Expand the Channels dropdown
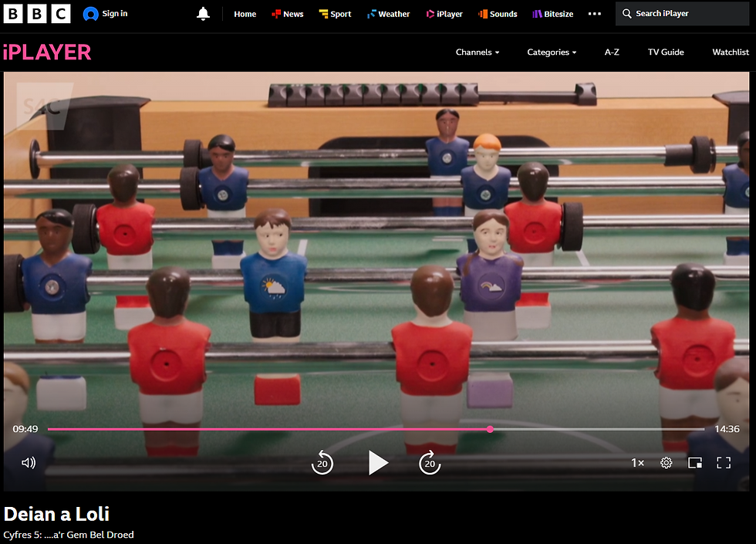756x544 pixels. tap(478, 52)
